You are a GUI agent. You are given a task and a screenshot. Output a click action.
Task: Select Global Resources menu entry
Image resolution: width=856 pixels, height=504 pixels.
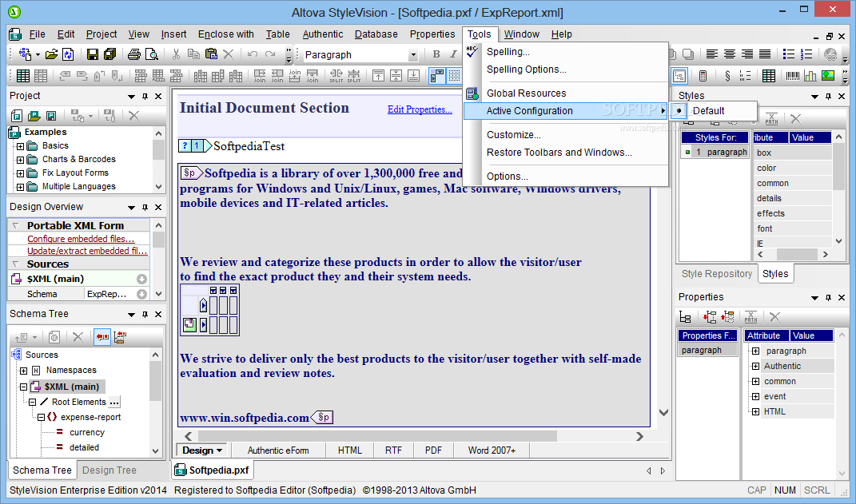pyautogui.click(x=526, y=93)
